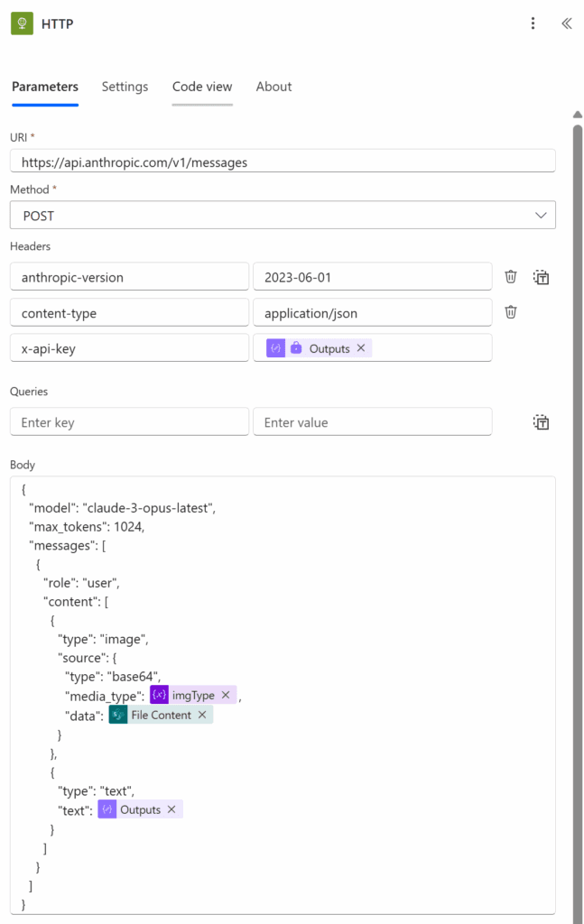
Task: Click the File Content SharePoint icon
Action: pos(118,715)
